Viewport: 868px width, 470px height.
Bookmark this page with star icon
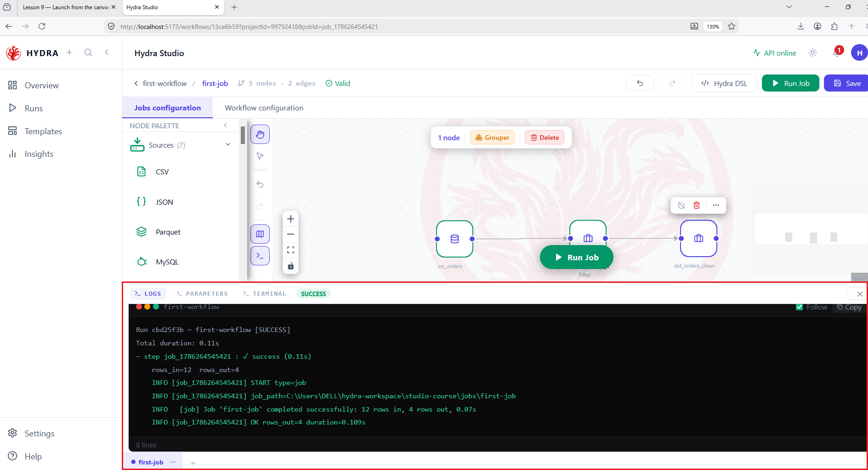(x=732, y=26)
